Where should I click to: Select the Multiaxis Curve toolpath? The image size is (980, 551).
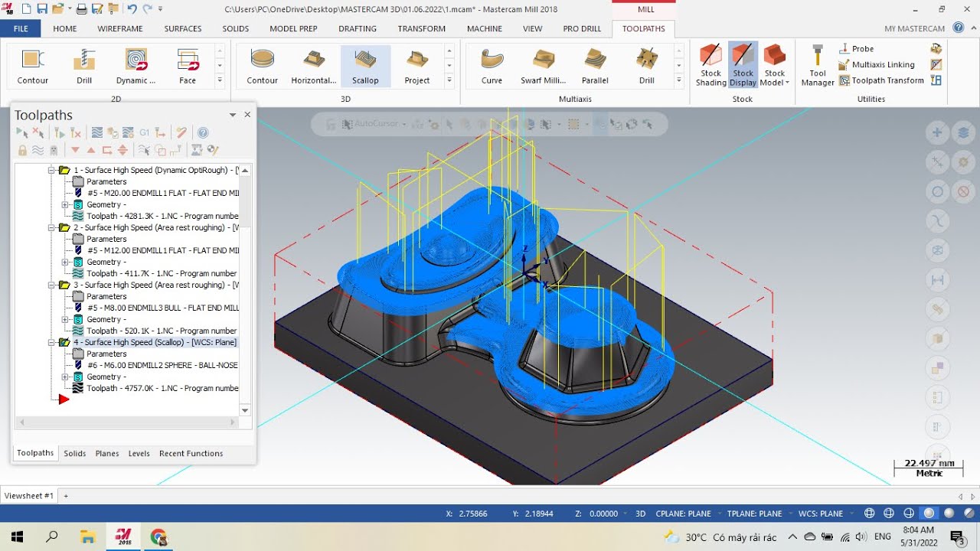tap(492, 67)
